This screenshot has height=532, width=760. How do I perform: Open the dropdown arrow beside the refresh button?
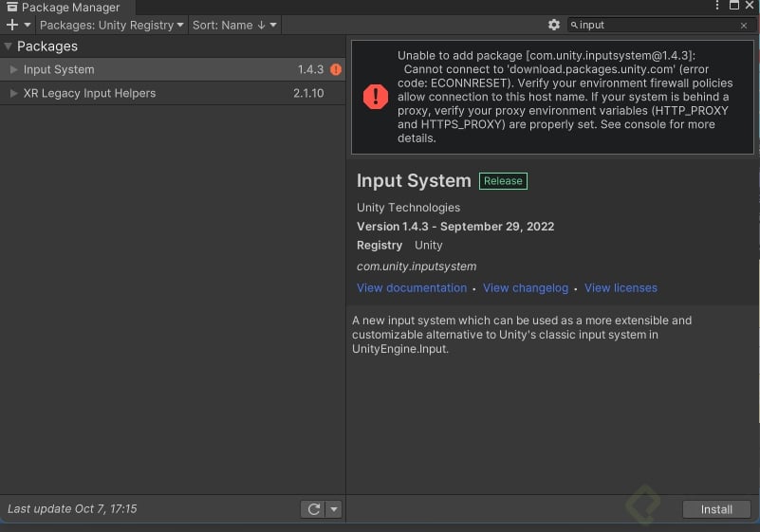coord(333,509)
